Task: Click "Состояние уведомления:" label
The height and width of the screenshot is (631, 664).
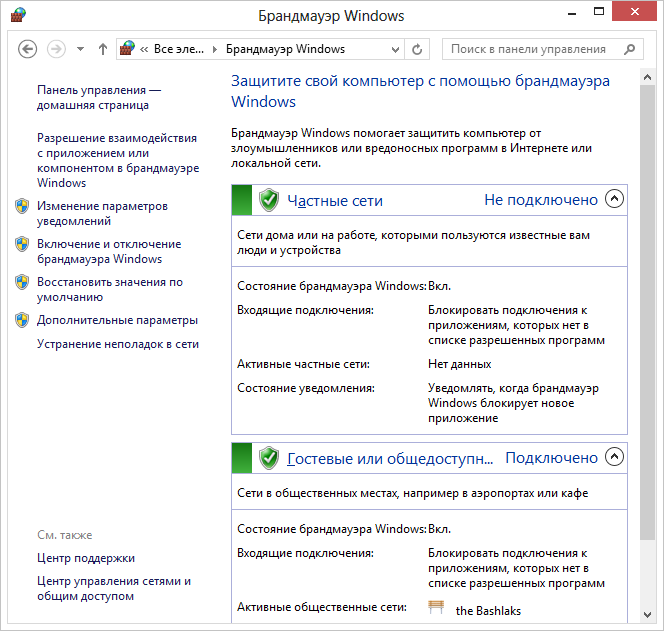Action: point(306,388)
